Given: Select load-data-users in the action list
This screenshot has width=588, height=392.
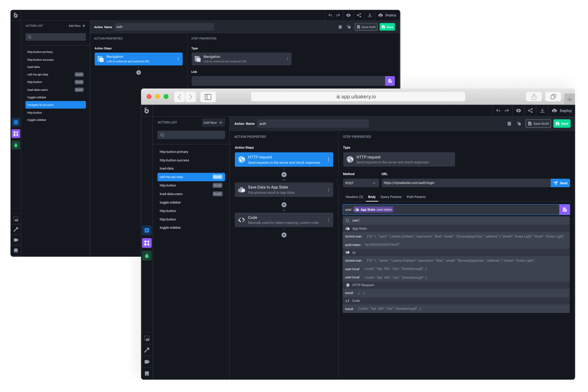Looking at the screenshot, I should click(171, 194).
